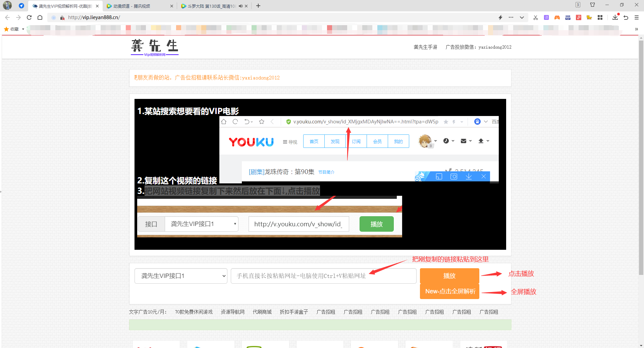Switch to the 动漫频道 - 腾讯视频 tab
644x348 pixels.
139,6
